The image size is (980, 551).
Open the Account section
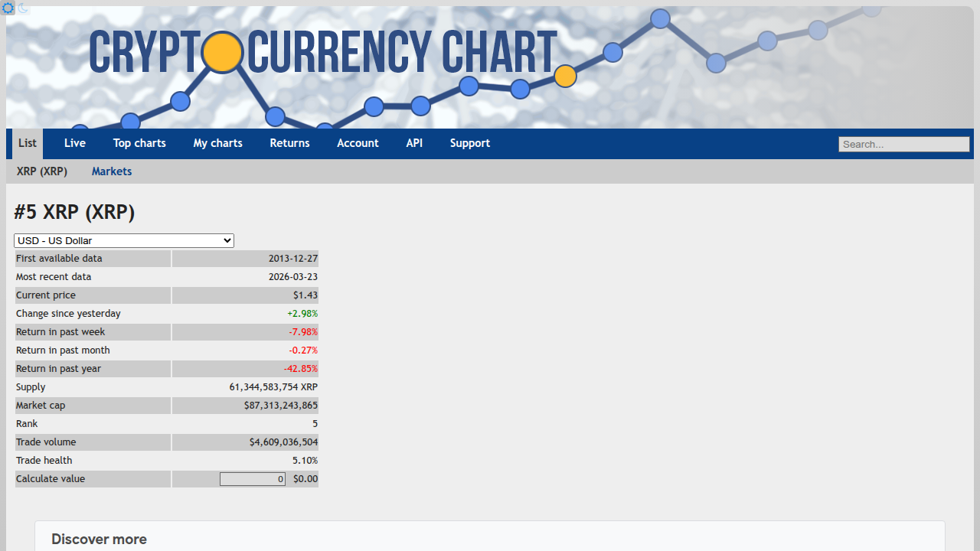coord(358,143)
